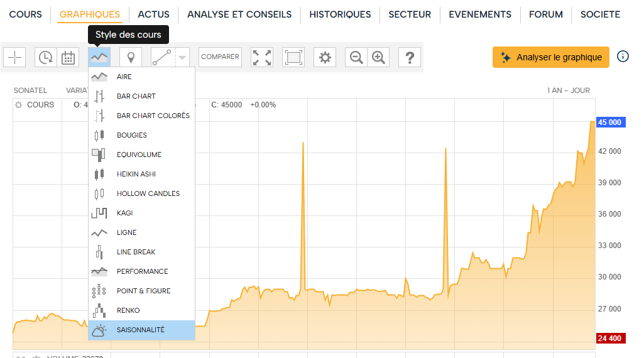Click the COMPARER button
This screenshot has height=358, width=644.
220,57
